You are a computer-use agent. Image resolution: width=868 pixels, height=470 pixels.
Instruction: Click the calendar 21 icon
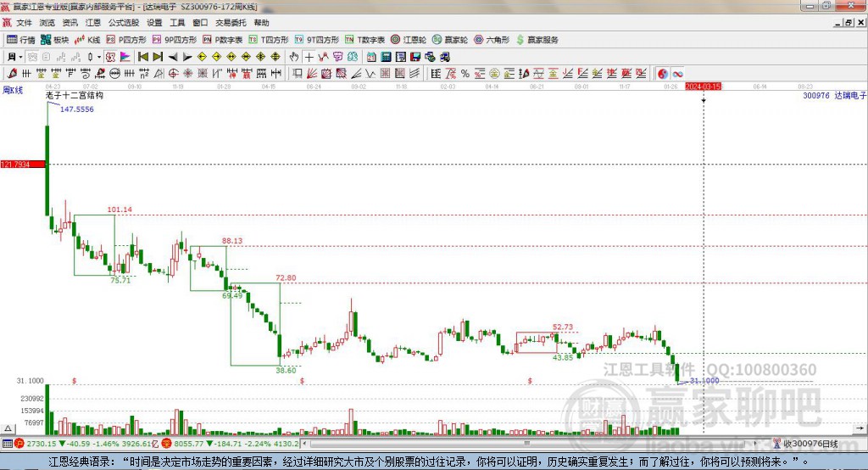(x=371, y=57)
